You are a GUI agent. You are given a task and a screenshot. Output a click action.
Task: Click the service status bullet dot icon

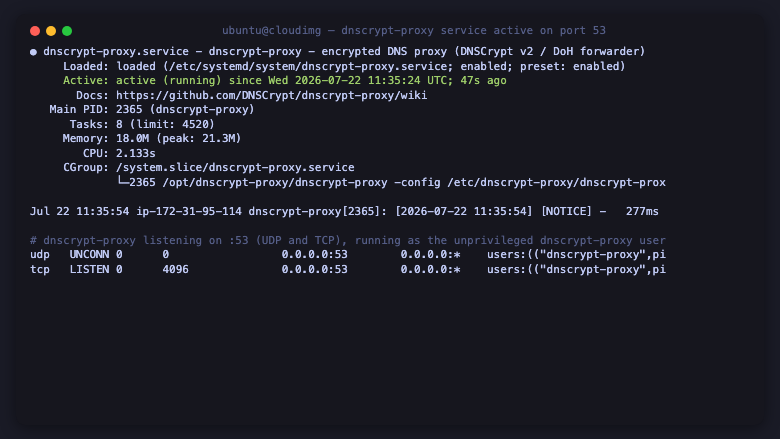(33, 52)
